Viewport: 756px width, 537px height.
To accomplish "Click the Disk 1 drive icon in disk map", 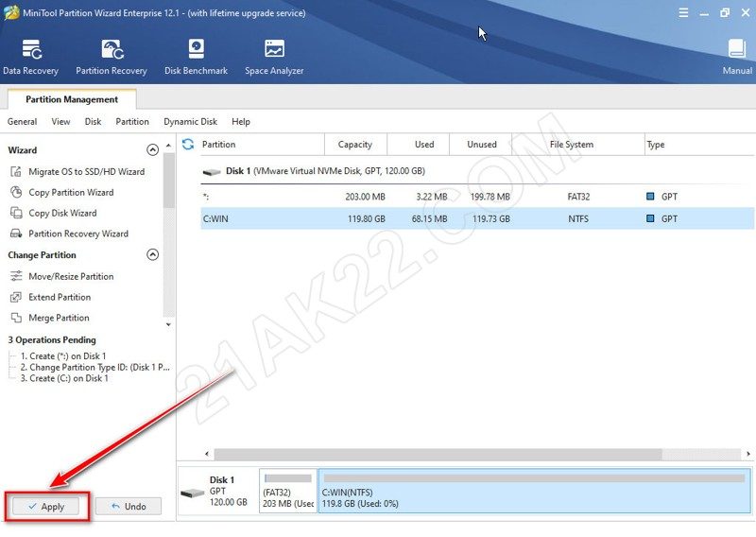I will (193, 493).
